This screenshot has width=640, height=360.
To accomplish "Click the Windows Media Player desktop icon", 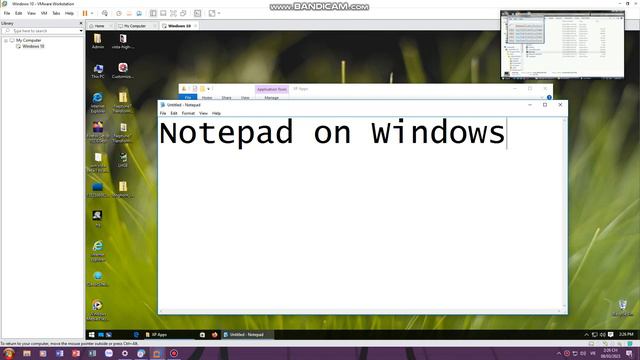I will (x=98, y=310).
